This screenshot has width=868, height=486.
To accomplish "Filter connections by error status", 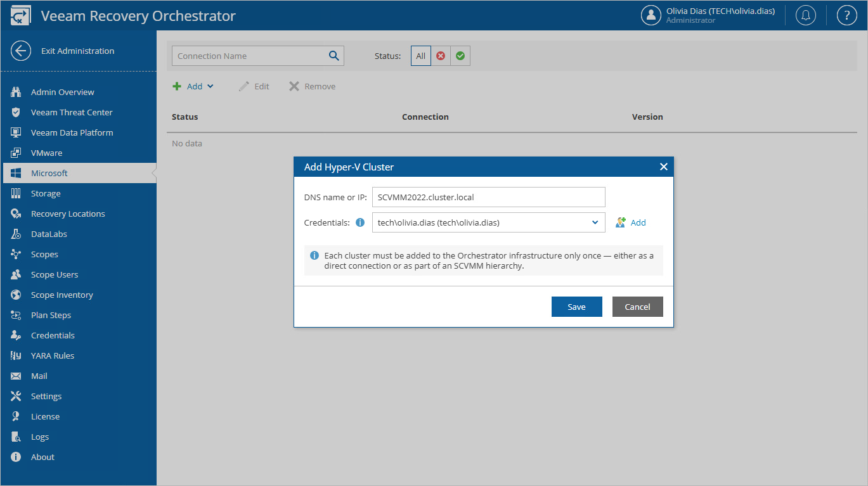I will [x=441, y=56].
